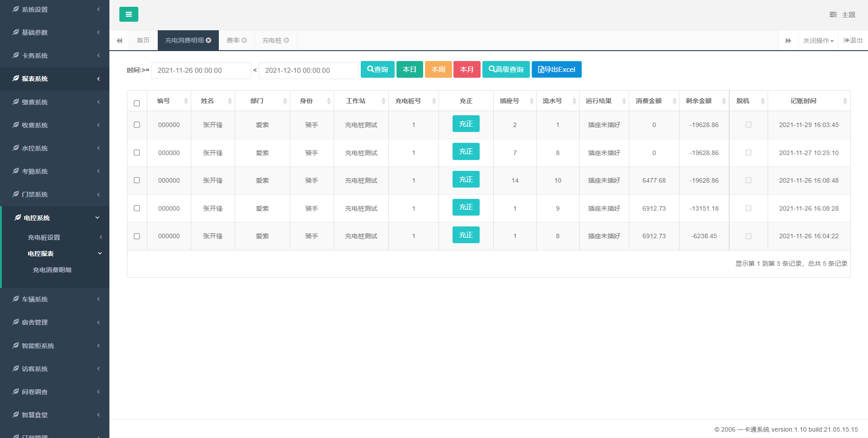Viewport: 868px width, 438px height.
Task: Expand the 报表系统 sidebar menu
Action: point(54,79)
